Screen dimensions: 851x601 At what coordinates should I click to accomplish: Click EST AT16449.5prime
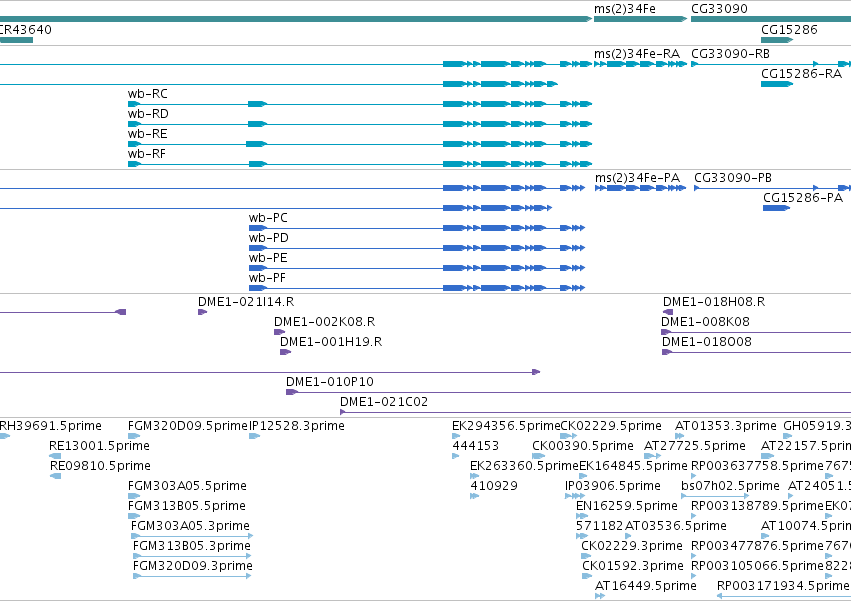[x=646, y=586]
